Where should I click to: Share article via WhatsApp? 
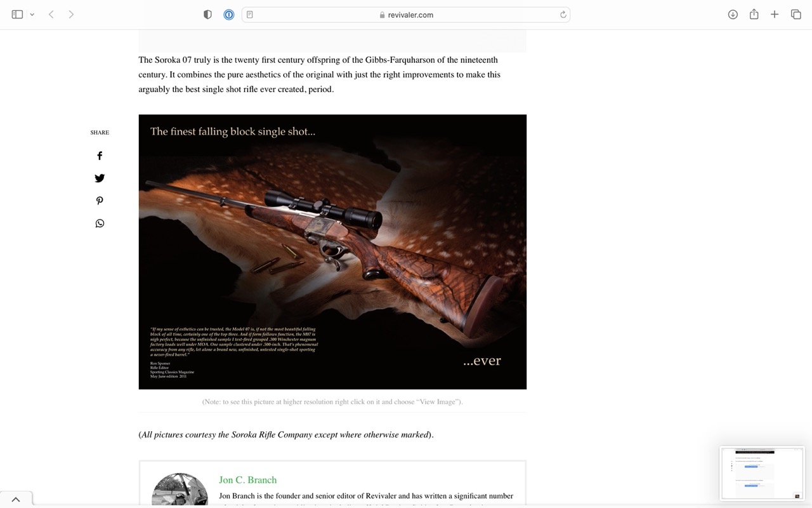[100, 224]
